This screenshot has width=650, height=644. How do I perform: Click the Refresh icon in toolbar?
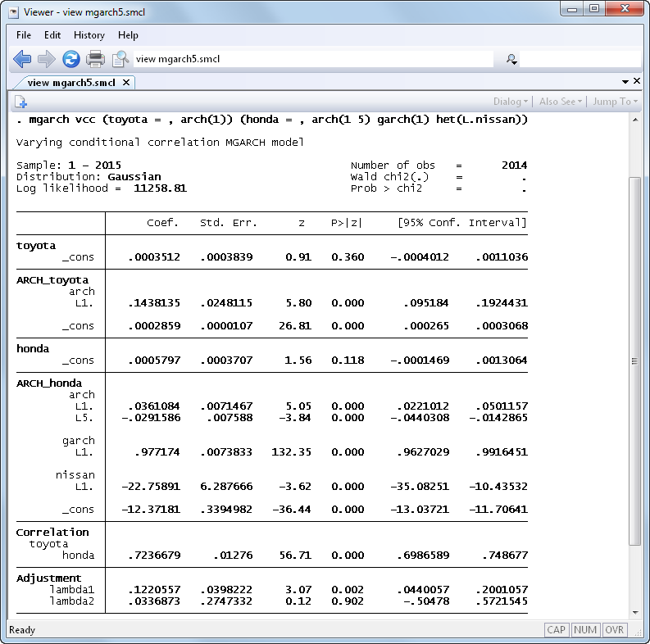[x=70, y=59]
